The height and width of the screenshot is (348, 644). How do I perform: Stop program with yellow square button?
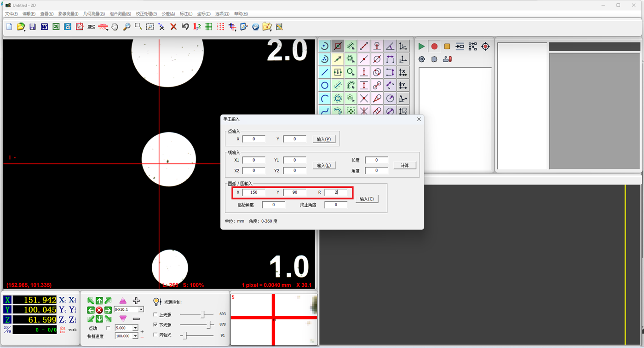click(x=447, y=46)
